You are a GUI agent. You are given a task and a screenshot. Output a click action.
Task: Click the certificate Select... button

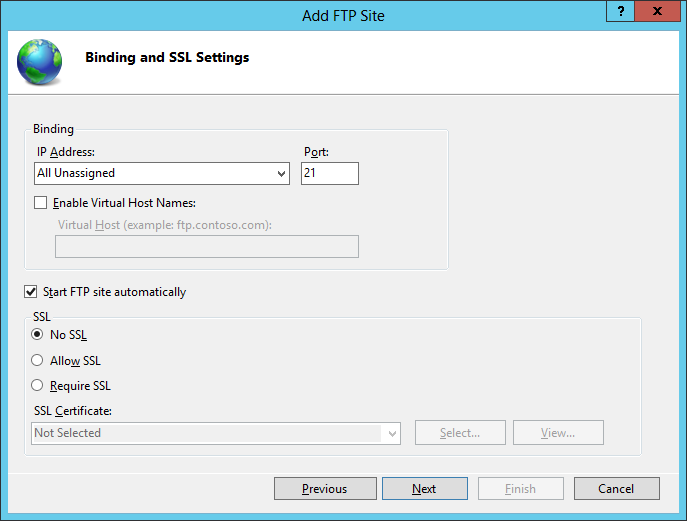click(460, 433)
